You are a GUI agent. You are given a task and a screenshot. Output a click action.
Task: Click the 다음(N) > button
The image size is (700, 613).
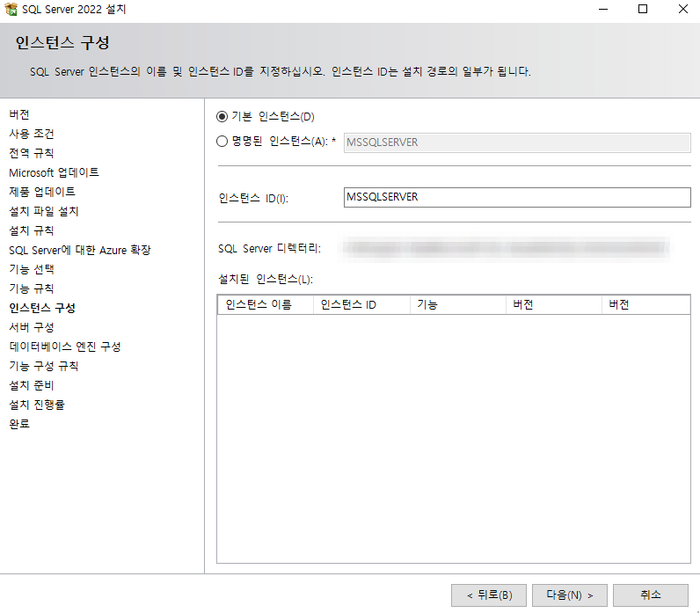click(x=569, y=595)
